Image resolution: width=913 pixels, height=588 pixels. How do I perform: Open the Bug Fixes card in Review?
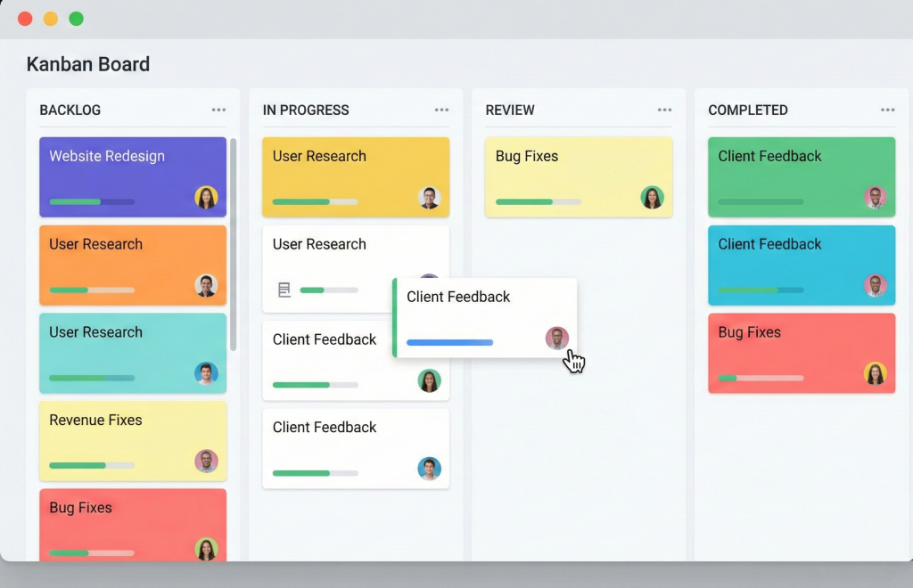click(x=578, y=176)
